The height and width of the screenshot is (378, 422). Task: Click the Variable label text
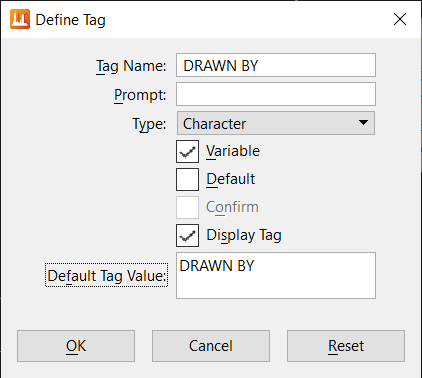[x=233, y=151]
